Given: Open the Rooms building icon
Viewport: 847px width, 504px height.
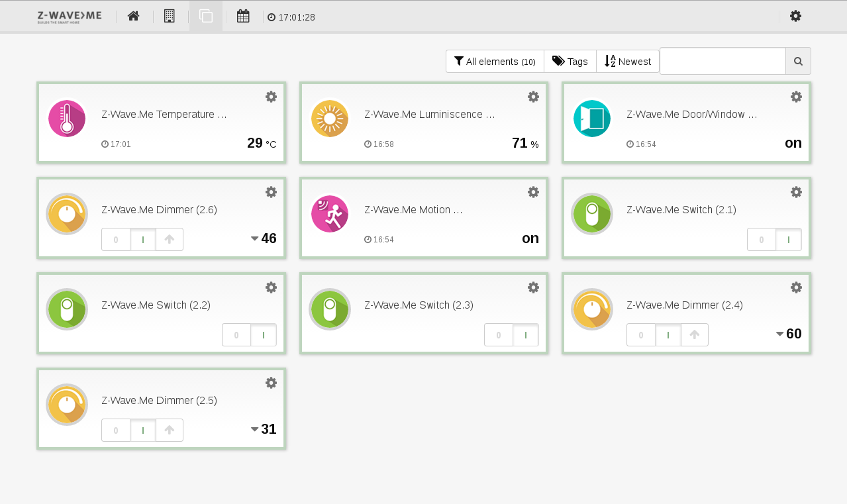Looking at the screenshot, I should (169, 16).
